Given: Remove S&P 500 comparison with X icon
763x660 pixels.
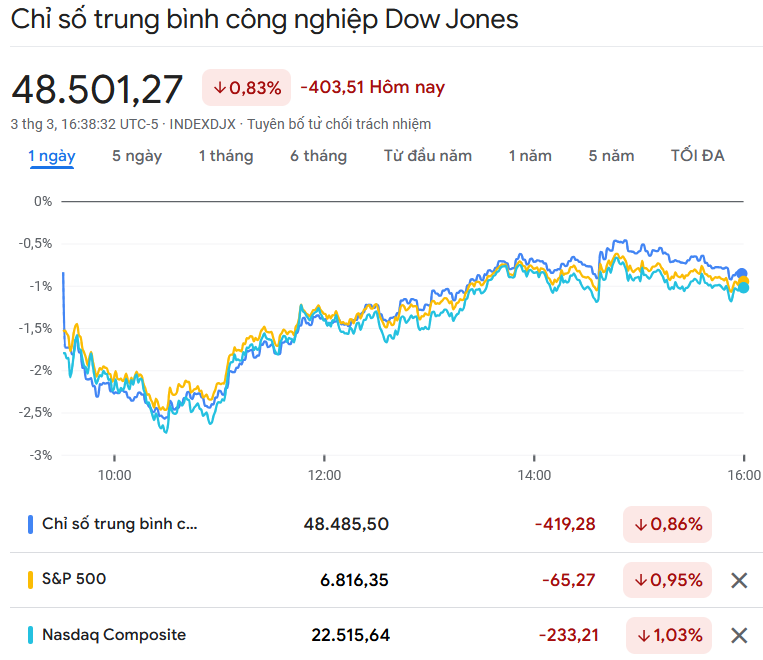Looking at the screenshot, I should pyautogui.click(x=739, y=580).
